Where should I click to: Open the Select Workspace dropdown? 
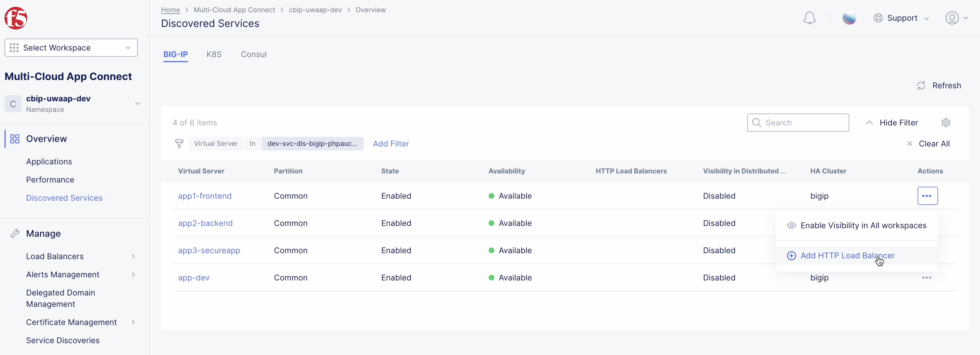click(71, 48)
